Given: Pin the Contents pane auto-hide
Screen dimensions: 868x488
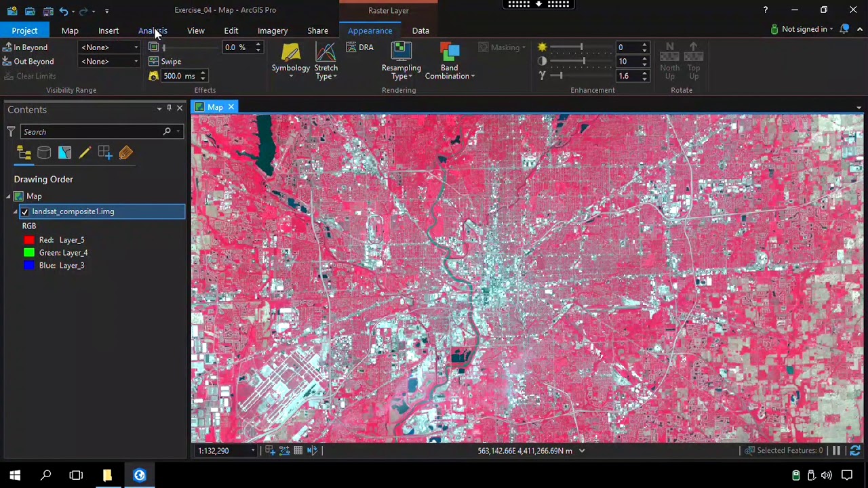Looking at the screenshot, I should [x=169, y=108].
